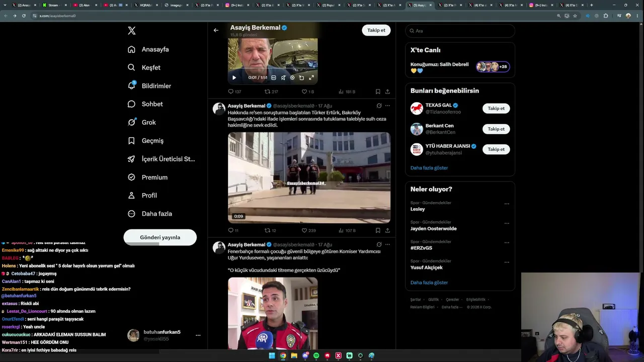Go to the Keşfet explore page
644x362 pixels.
click(144, 67)
